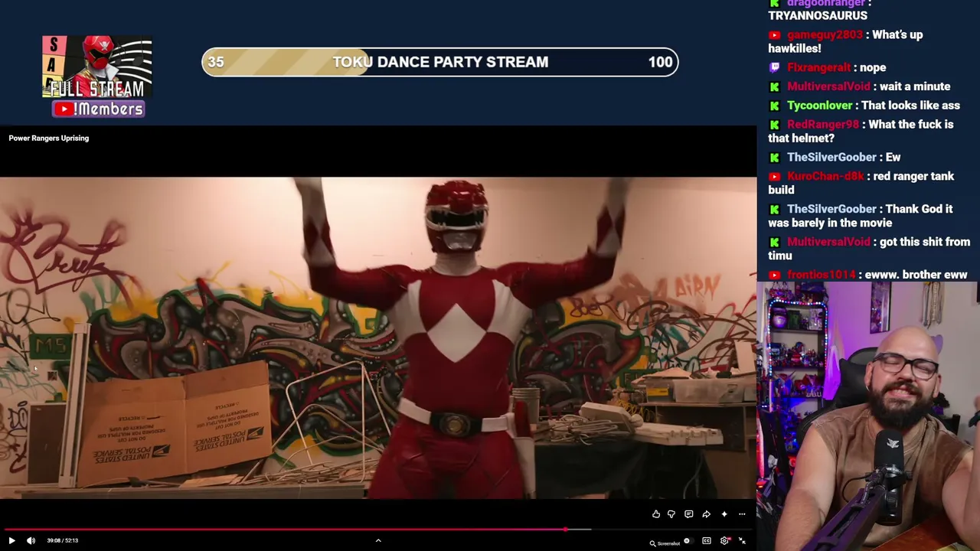Click the 39:08 / 52:13 timestamp
The height and width of the screenshot is (551, 980).
click(62, 540)
